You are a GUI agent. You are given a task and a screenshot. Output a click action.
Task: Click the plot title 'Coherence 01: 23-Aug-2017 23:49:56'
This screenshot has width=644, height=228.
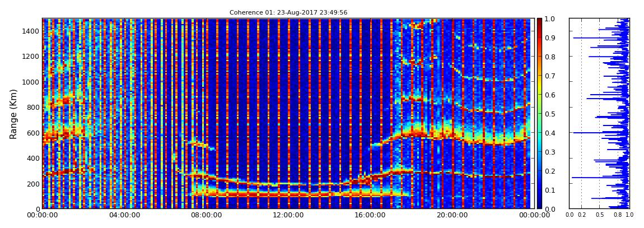[x=288, y=12]
